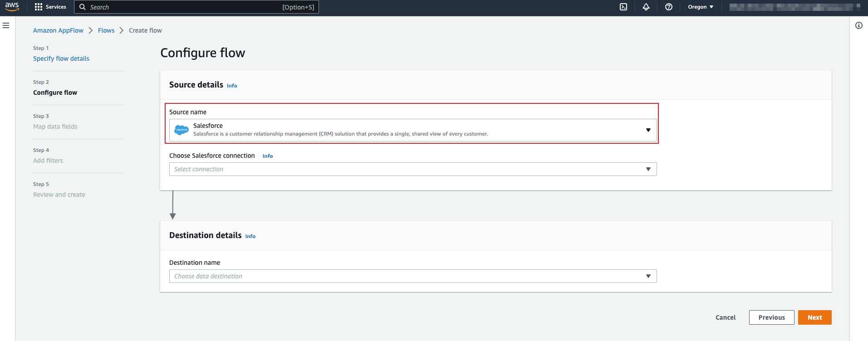Image resolution: width=868 pixels, height=341 pixels.
Task: Open the Choose data destination dropdown
Action: tap(413, 276)
